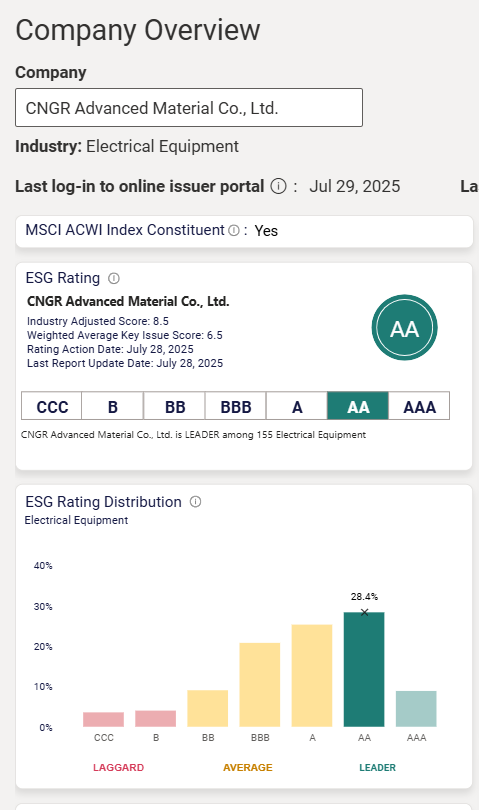Open info icon beside online issuer portal
The height and width of the screenshot is (810, 479).
tap(279, 186)
